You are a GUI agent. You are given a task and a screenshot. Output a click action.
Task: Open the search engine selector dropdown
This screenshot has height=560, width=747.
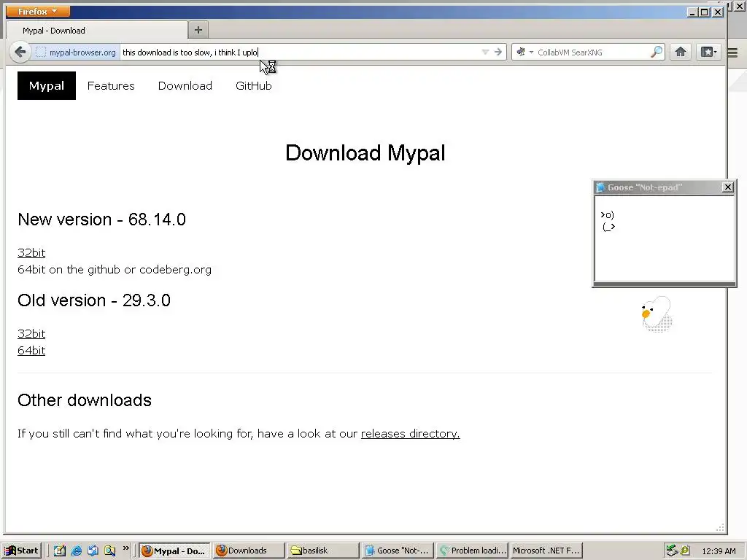[525, 52]
